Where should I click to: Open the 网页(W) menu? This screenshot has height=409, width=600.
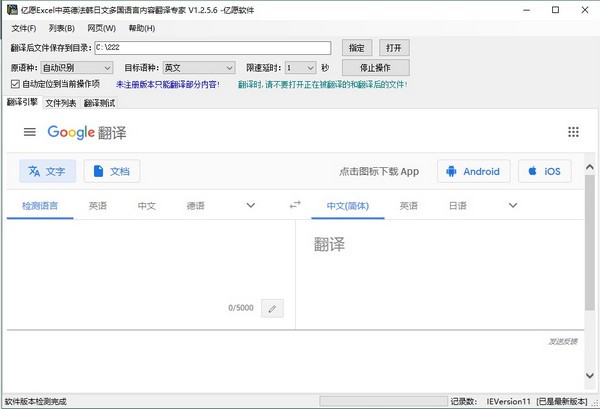(101, 28)
